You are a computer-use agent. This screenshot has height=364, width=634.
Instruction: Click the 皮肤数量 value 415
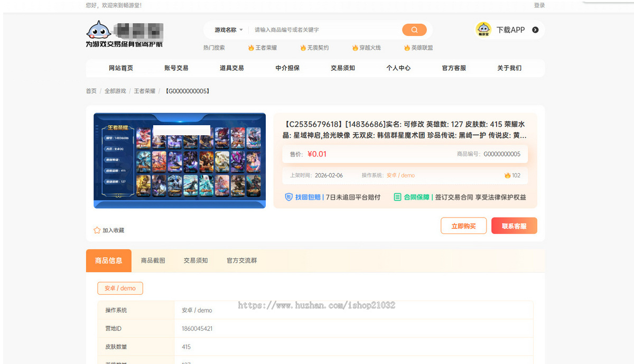pyautogui.click(x=186, y=347)
